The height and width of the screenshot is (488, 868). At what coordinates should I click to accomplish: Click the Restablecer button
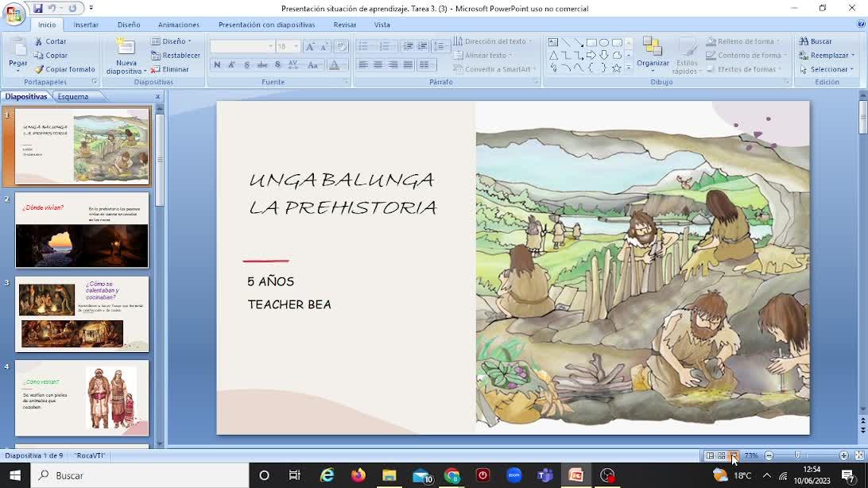pyautogui.click(x=176, y=56)
